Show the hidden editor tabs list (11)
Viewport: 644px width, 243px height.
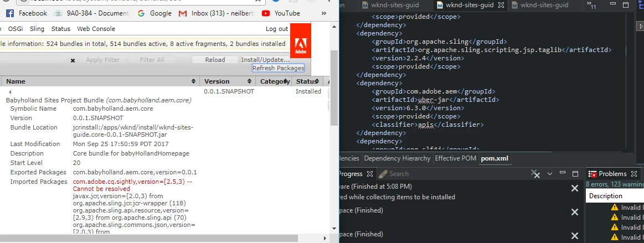tap(591, 6)
